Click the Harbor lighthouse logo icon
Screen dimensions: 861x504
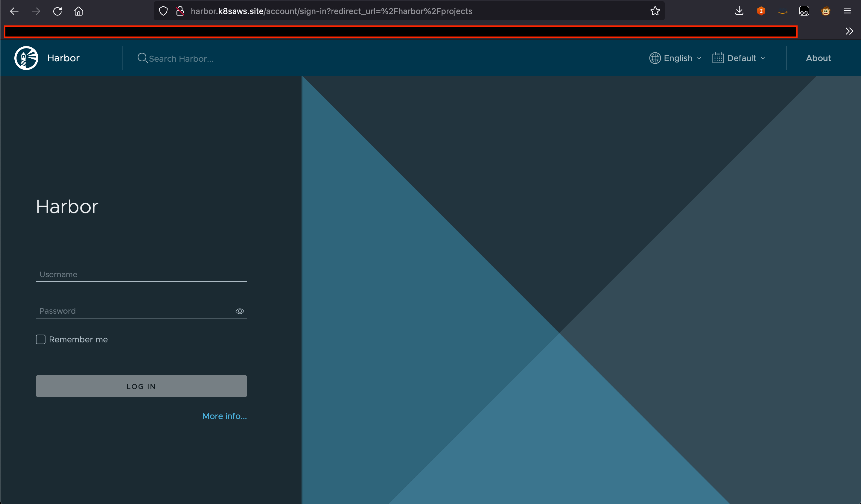[26, 58]
